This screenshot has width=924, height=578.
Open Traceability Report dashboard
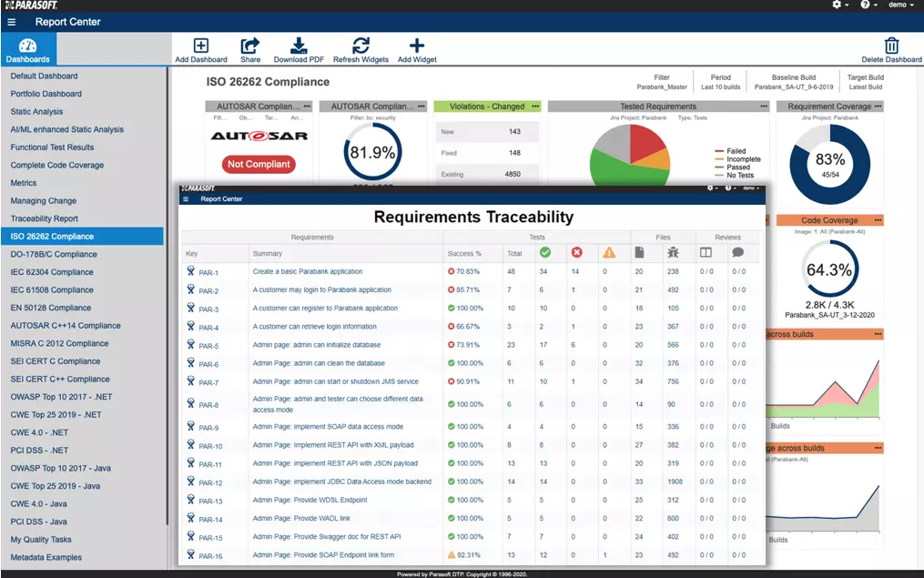click(45, 218)
